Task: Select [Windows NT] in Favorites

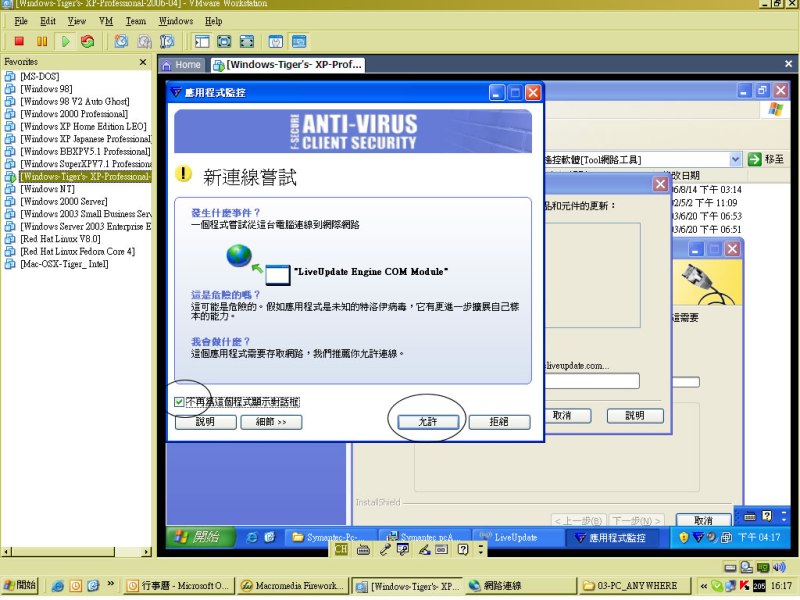Action: [47, 189]
